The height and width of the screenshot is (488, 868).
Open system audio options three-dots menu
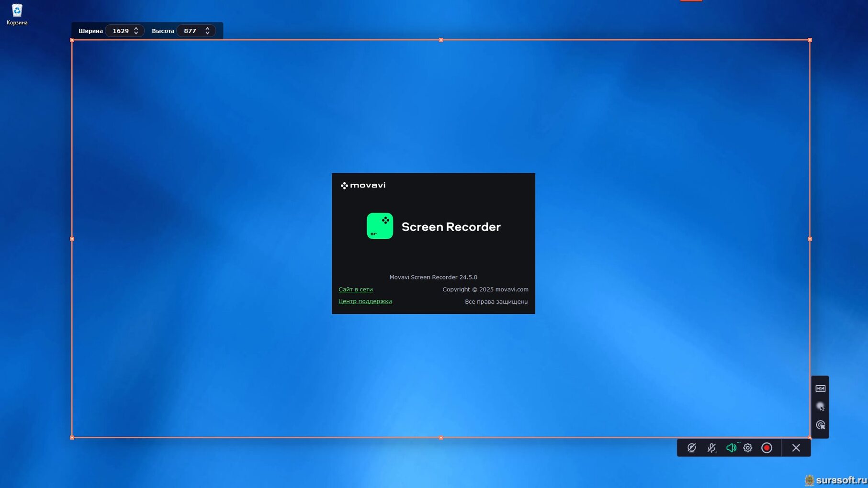[739, 443]
